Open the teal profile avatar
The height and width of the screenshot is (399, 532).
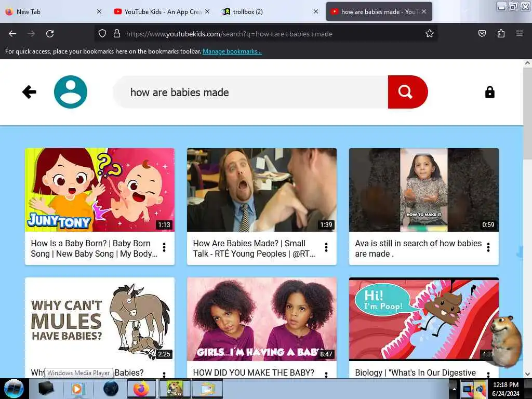(71, 92)
